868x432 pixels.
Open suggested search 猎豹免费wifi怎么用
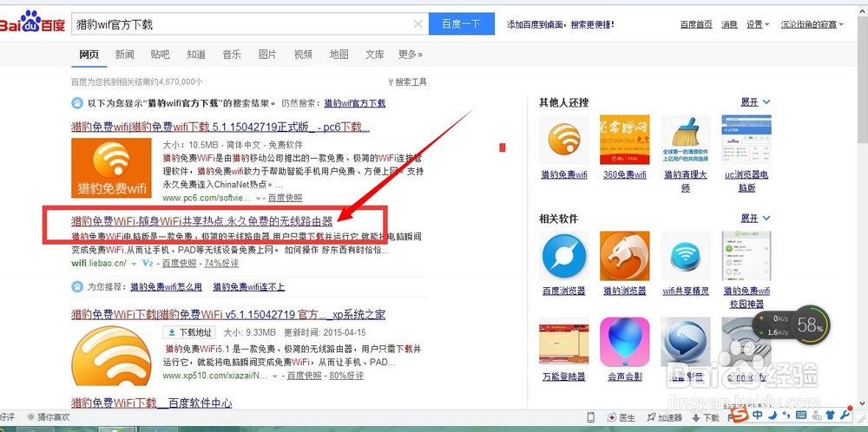point(166,287)
